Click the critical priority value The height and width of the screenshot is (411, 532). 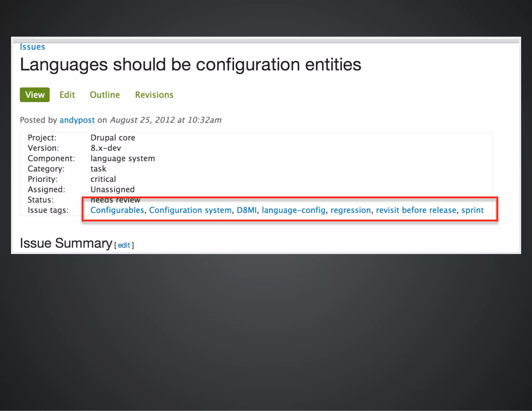pyautogui.click(x=103, y=179)
